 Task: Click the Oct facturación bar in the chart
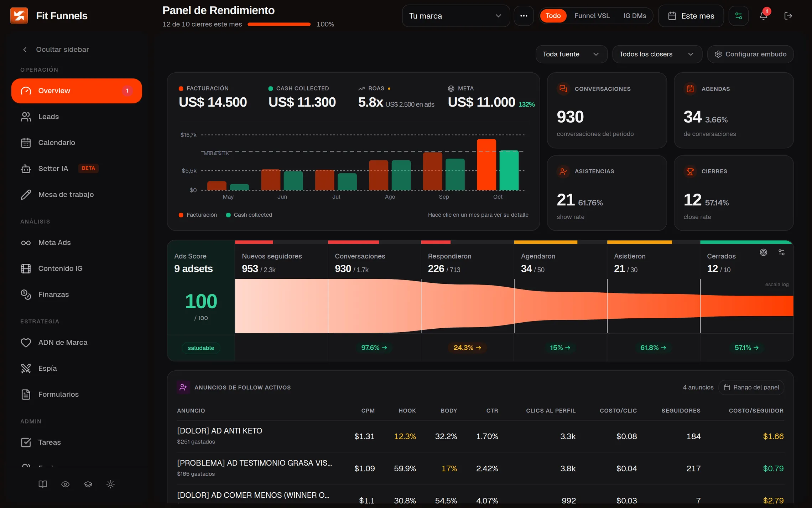pos(486,165)
